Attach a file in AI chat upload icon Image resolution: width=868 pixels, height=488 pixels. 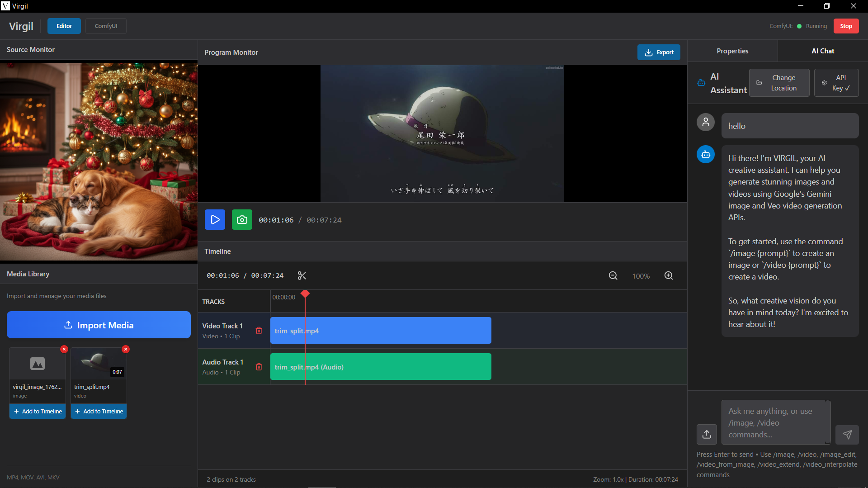point(706,434)
